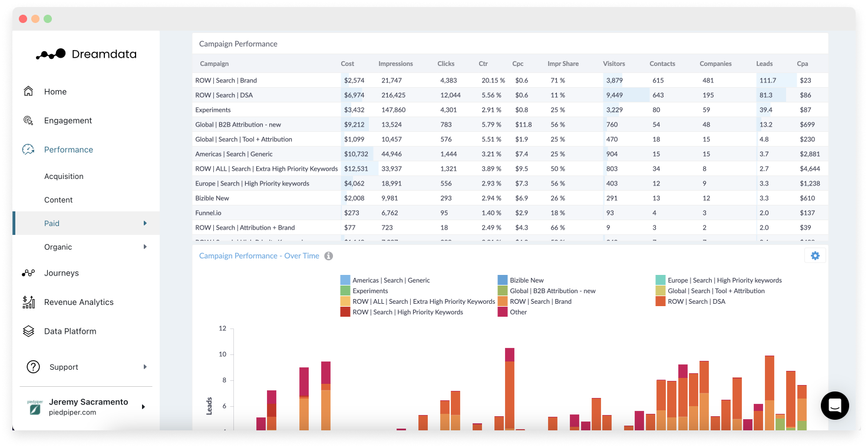Sort the table by the Cost column header

[x=347, y=64]
